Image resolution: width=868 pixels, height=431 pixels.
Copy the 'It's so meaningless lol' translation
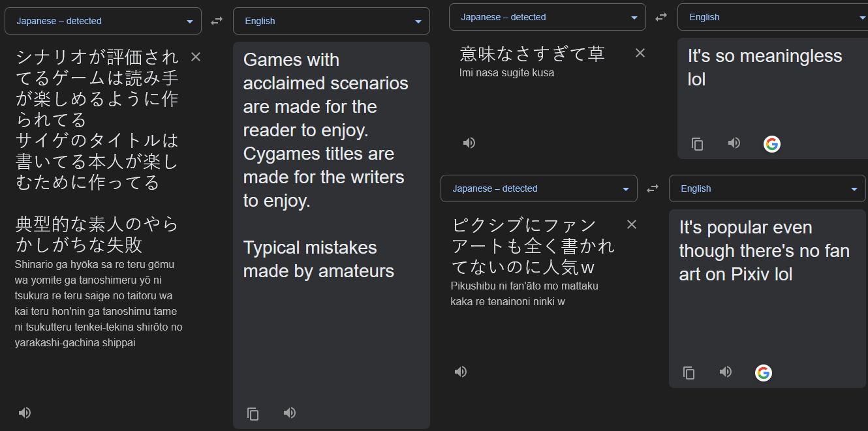[698, 144]
